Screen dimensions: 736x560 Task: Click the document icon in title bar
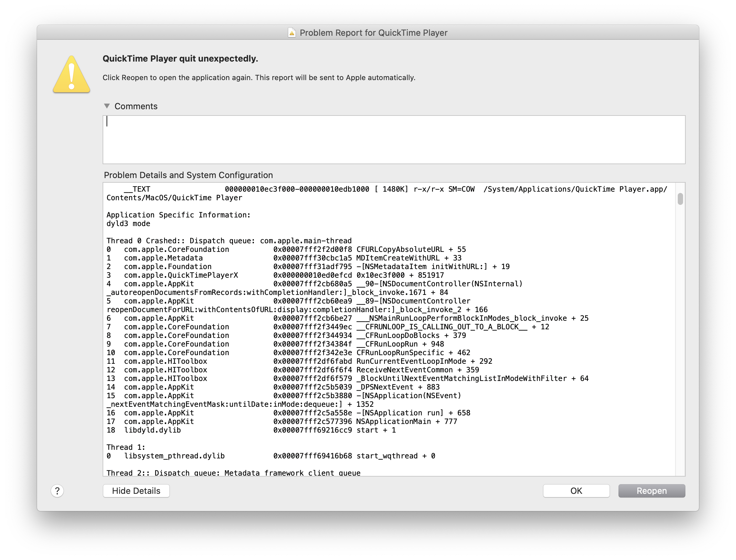point(292,33)
